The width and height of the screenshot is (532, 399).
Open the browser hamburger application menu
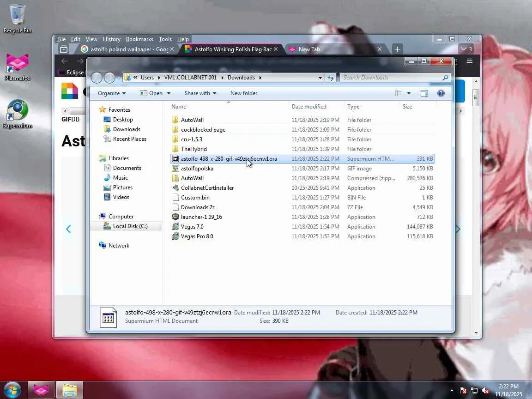(x=470, y=61)
